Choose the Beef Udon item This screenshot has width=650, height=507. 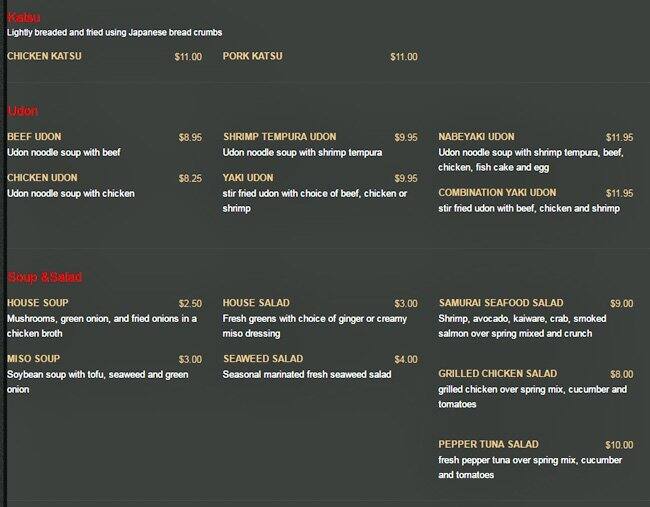pyautogui.click(x=33, y=137)
